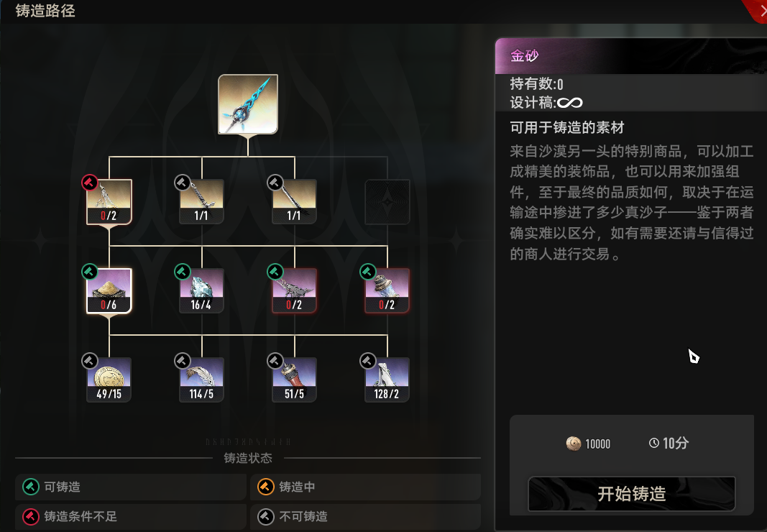Click the empty locked component slot
767x532 pixels.
tap(387, 201)
